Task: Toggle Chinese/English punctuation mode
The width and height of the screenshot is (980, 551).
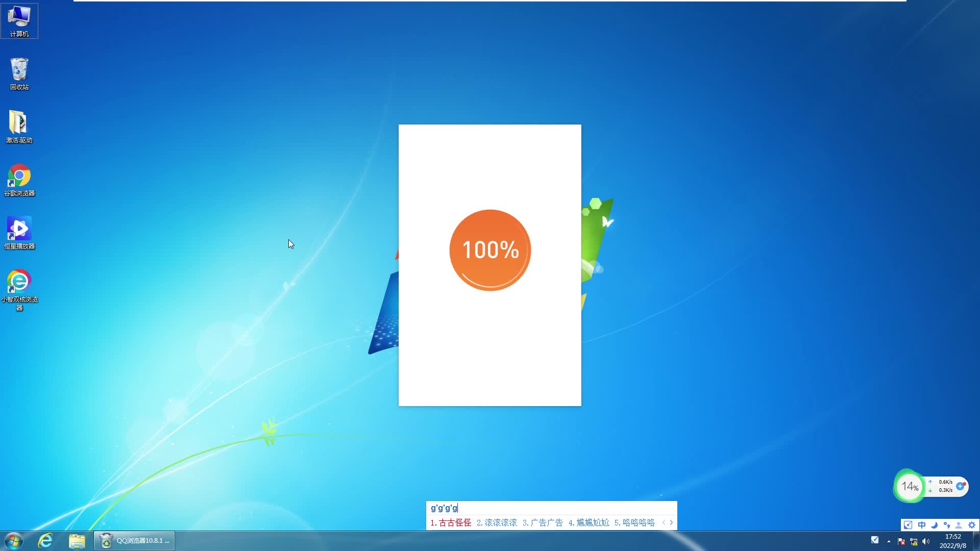Action: pyautogui.click(x=947, y=525)
